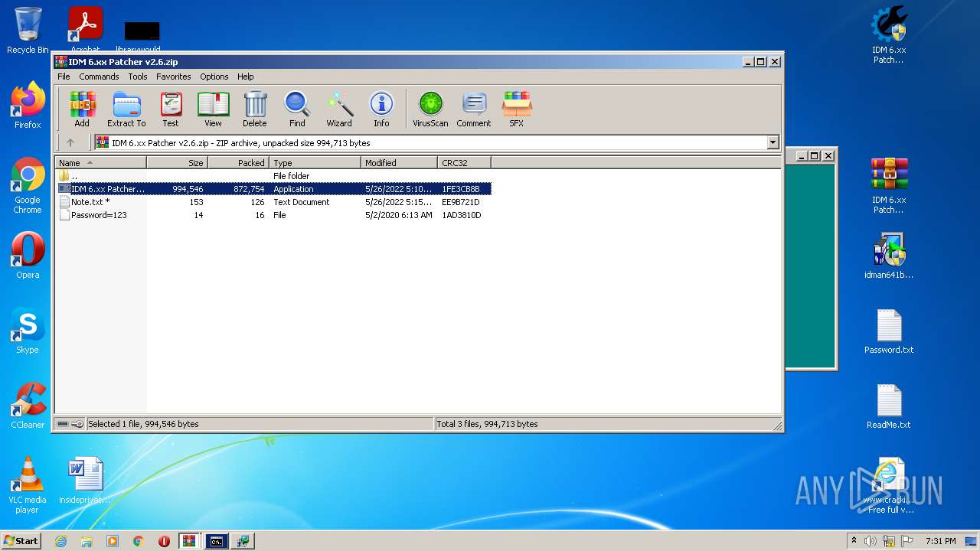Switch to WinRAR taskbar button
Image resolution: width=980 pixels, height=551 pixels.
pyautogui.click(x=190, y=541)
